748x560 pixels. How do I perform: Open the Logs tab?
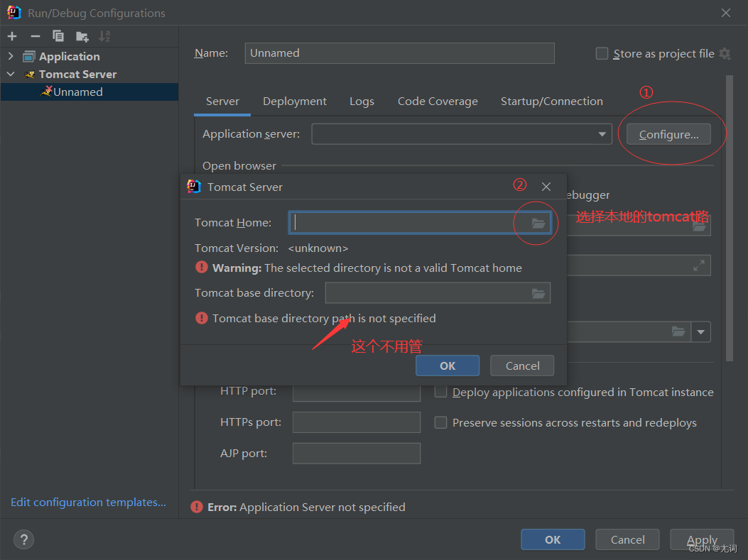coord(362,101)
